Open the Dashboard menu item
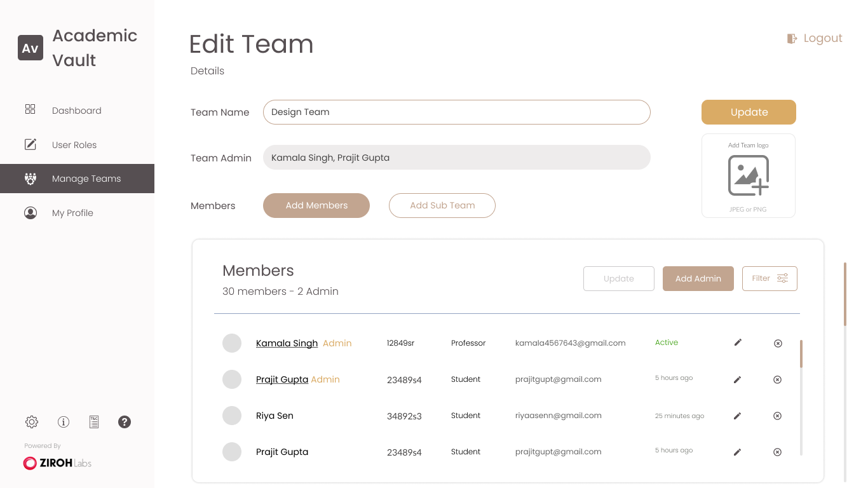Screen dimensions: 868x488 coord(76,111)
